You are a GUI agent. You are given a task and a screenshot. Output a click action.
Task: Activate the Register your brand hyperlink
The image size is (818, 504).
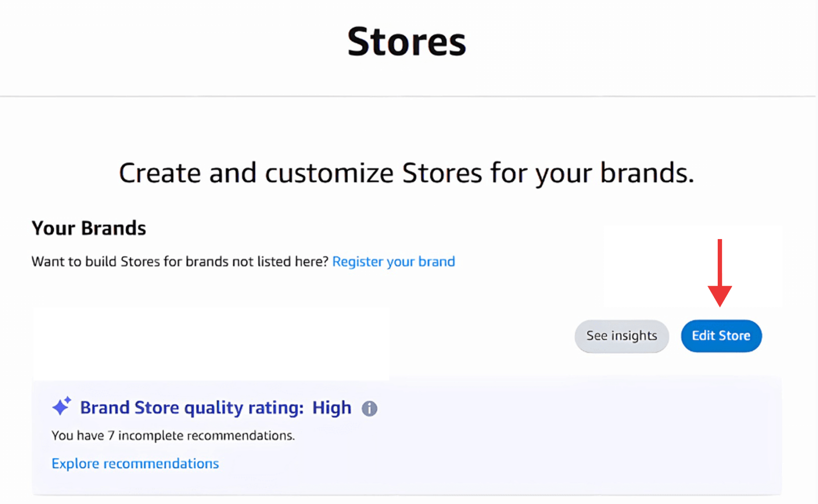(x=393, y=261)
